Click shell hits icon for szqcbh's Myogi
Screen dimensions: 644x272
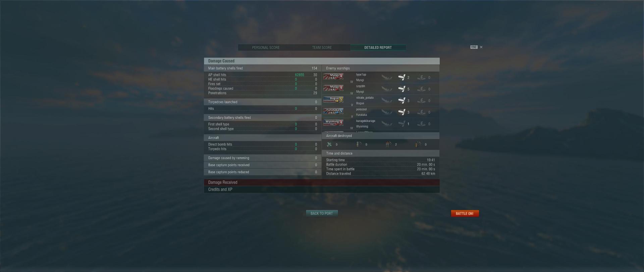click(401, 89)
